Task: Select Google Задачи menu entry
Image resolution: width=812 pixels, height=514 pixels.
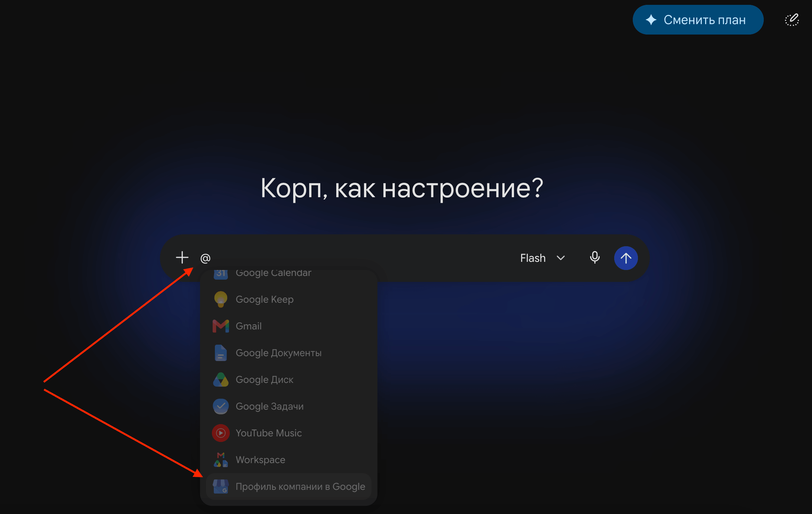Action: [x=289, y=406]
